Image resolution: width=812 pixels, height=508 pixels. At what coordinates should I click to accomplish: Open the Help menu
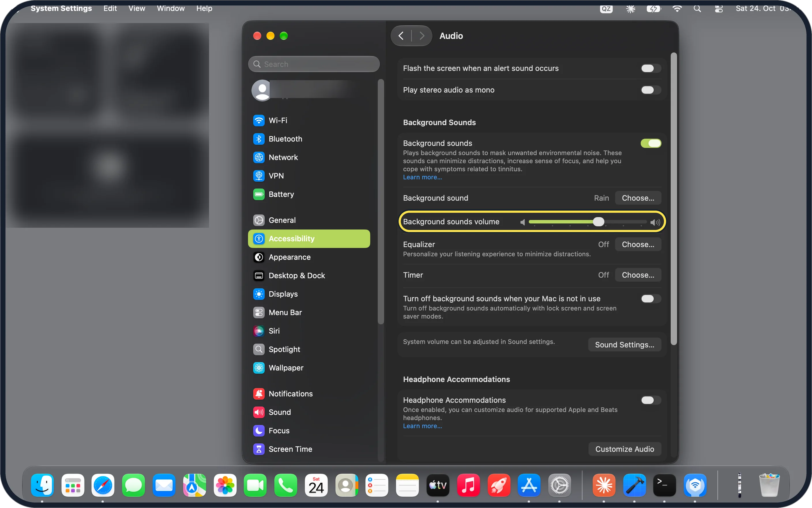coord(204,8)
